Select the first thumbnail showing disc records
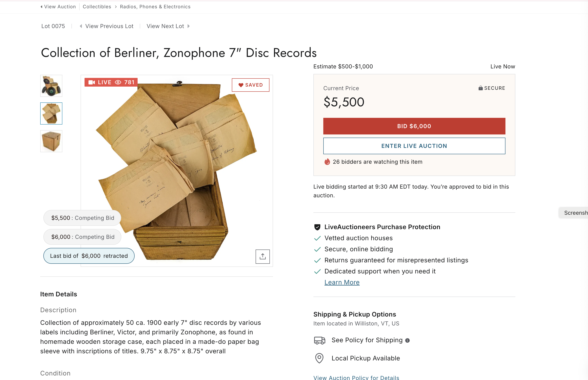This screenshot has height=380, width=588. (51, 86)
